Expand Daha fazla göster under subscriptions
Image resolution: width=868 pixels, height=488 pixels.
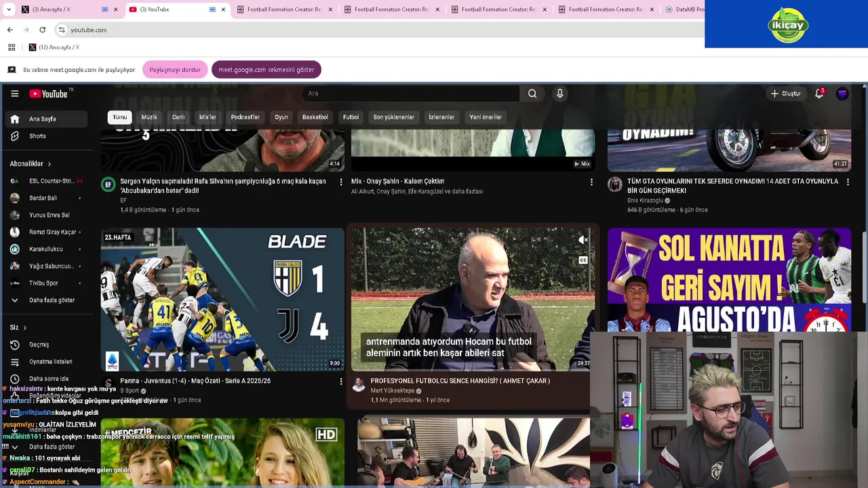tap(45, 300)
